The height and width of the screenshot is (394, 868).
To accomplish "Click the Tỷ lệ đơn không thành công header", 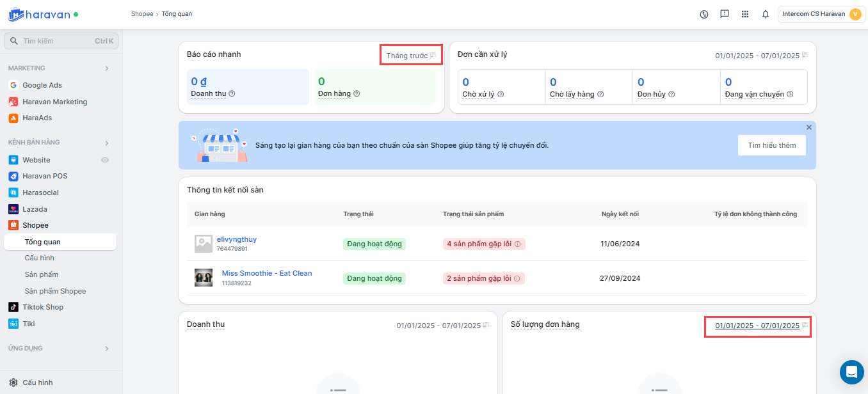I will pyautogui.click(x=755, y=214).
